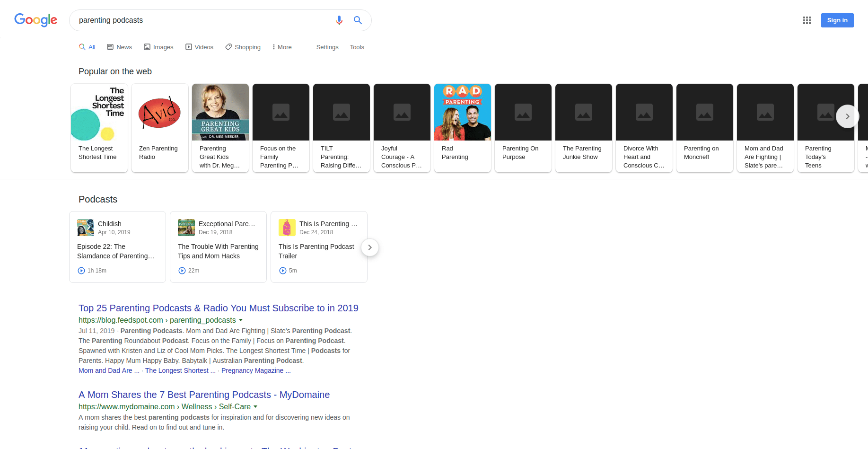Open search Tools
The width and height of the screenshot is (868, 449).
(x=357, y=47)
